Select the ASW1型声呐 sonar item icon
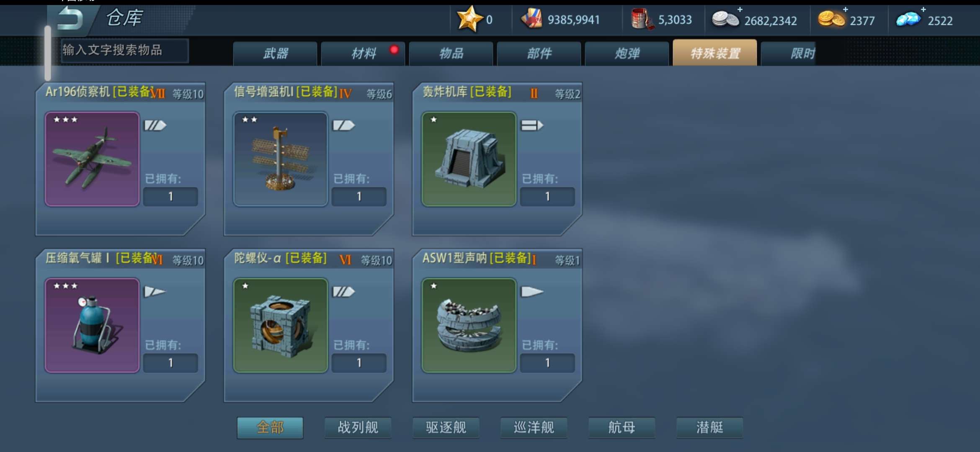Screen dimensions: 980x452 coord(469,325)
